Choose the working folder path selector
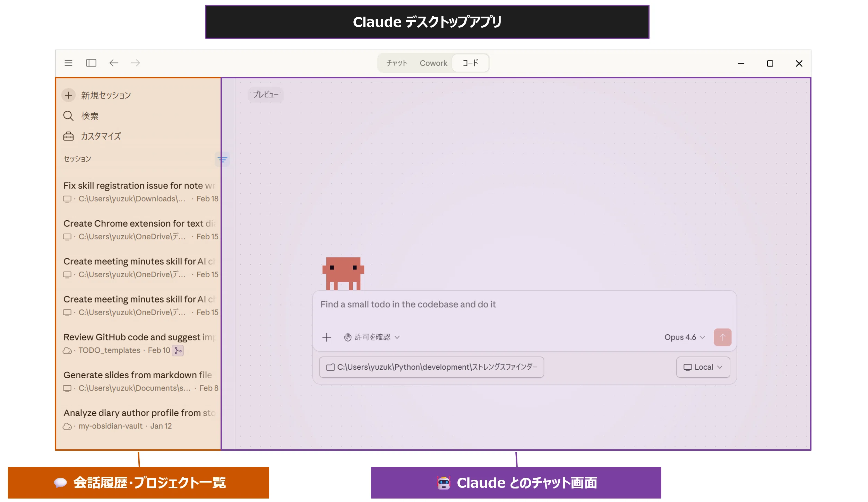The width and height of the screenshot is (868, 502). tap(431, 367)
